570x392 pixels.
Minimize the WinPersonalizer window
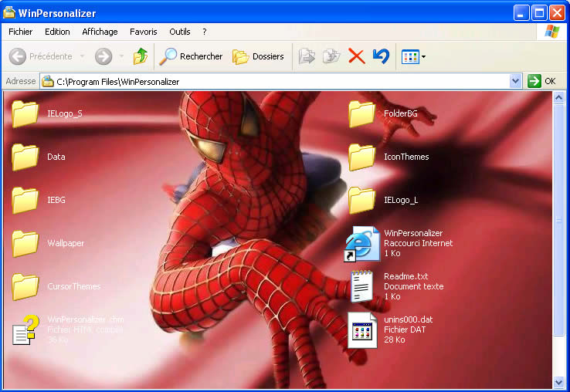pyautogui.click(x=521, y=13)
